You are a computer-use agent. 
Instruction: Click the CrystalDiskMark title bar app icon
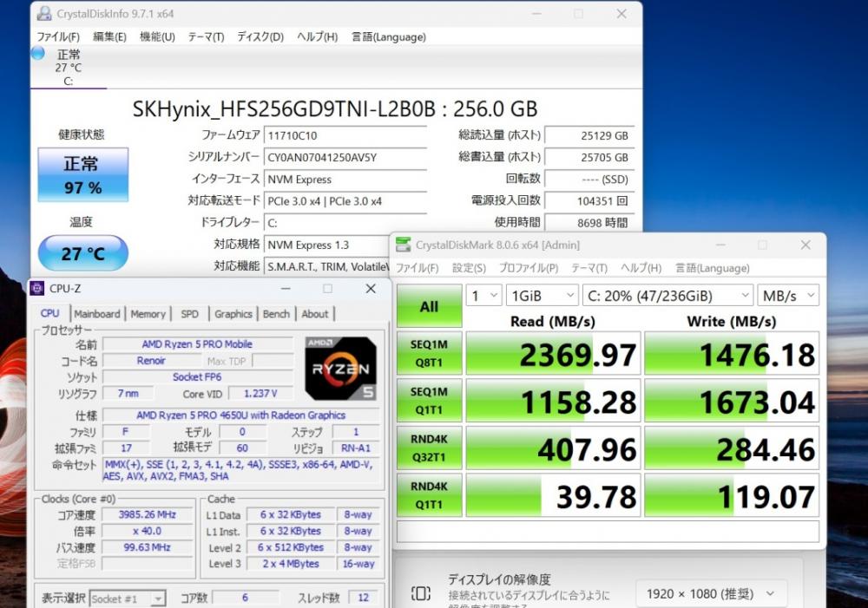pyautogui.click(x=404, y=245)
